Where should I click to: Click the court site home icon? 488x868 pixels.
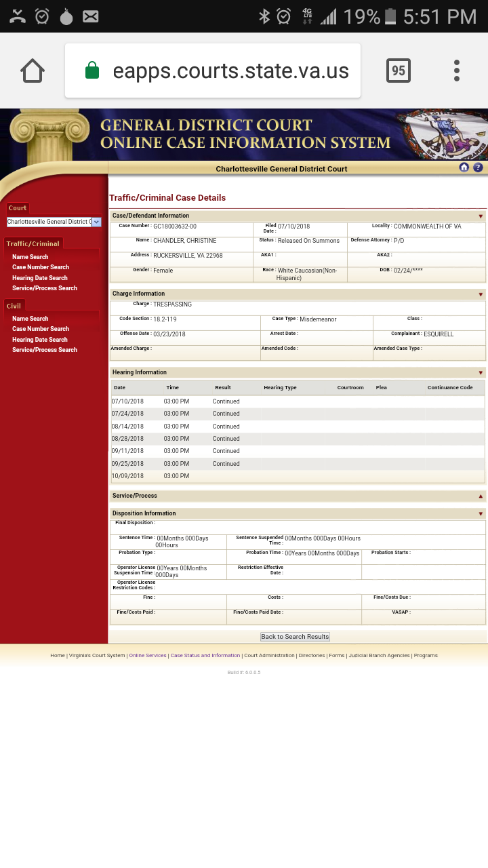[464, 167]
